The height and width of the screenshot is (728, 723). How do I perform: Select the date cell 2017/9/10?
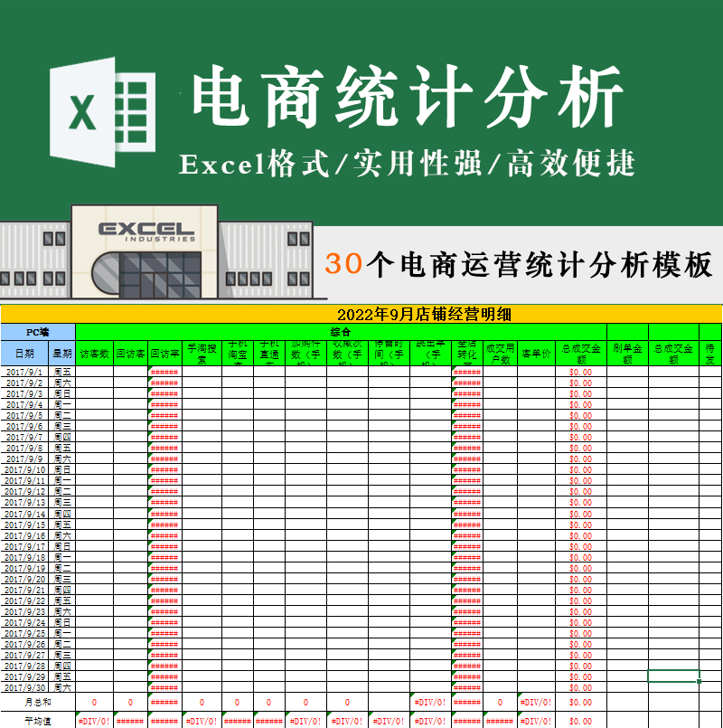(x=24, y=470)
